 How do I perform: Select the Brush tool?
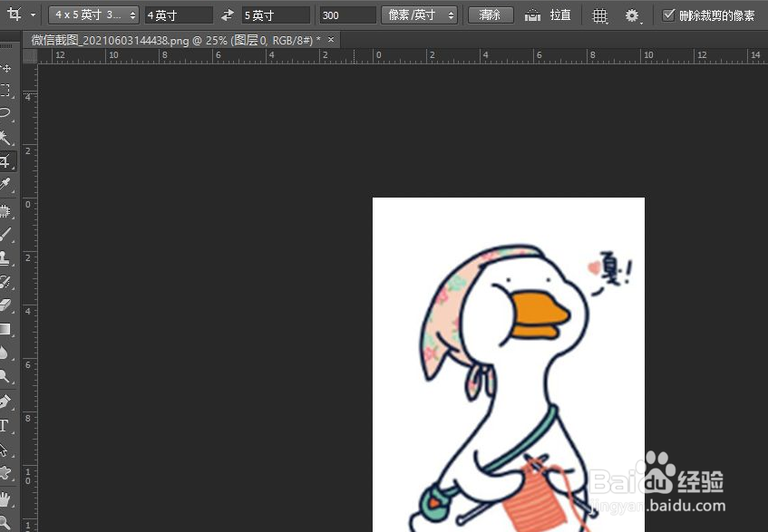[x=5, y=234]
